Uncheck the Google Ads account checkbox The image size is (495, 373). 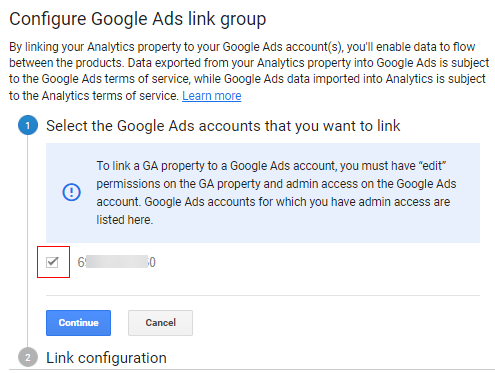(x=52, y=262)
